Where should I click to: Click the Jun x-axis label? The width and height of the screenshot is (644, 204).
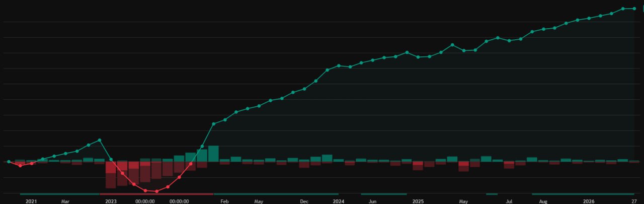(372, 201)
